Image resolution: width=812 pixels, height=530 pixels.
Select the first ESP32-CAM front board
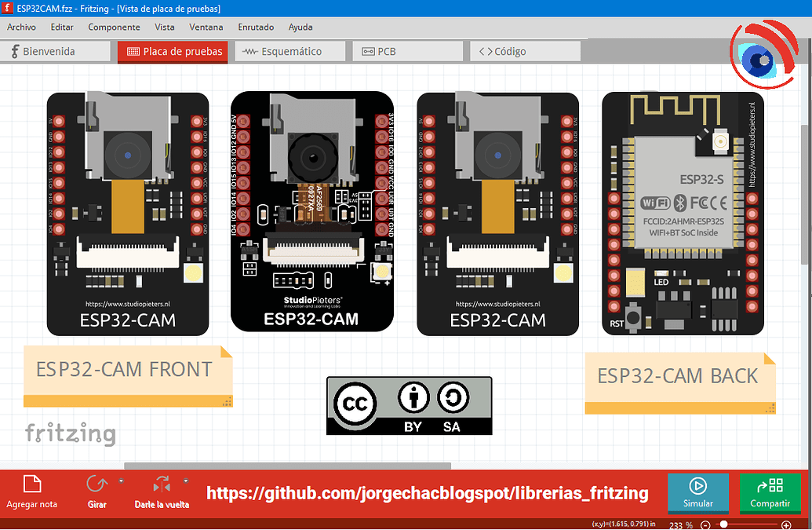128,214
